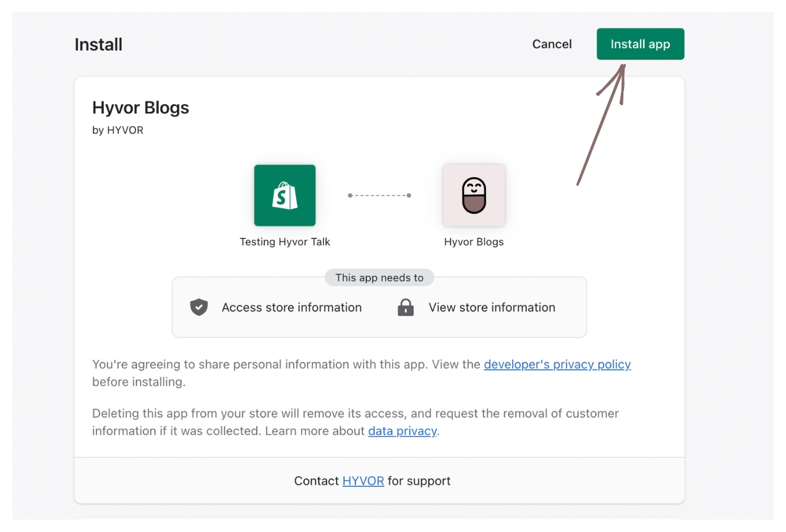Screen dimensions: 786x532
Task: Cancel the app installation
Action: point(552,44)
